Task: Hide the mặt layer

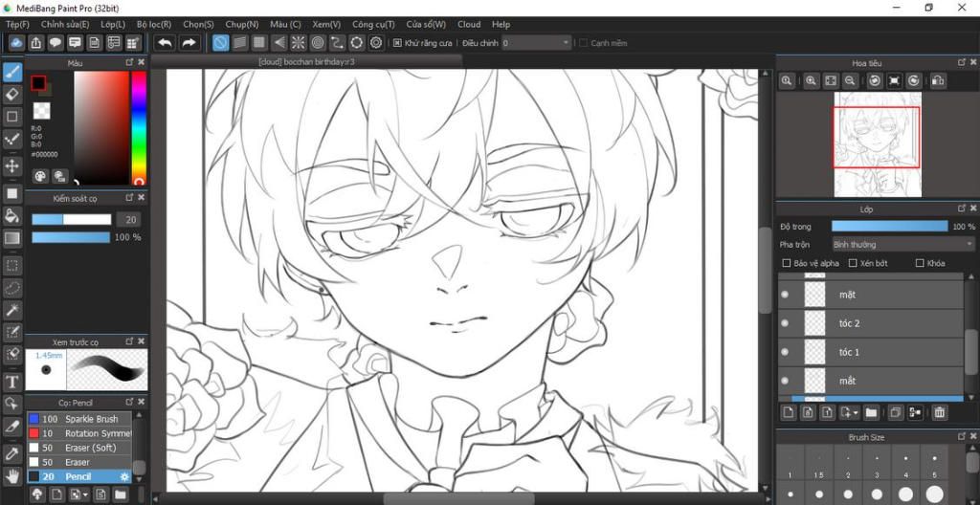Action: [x=785, y=295]
